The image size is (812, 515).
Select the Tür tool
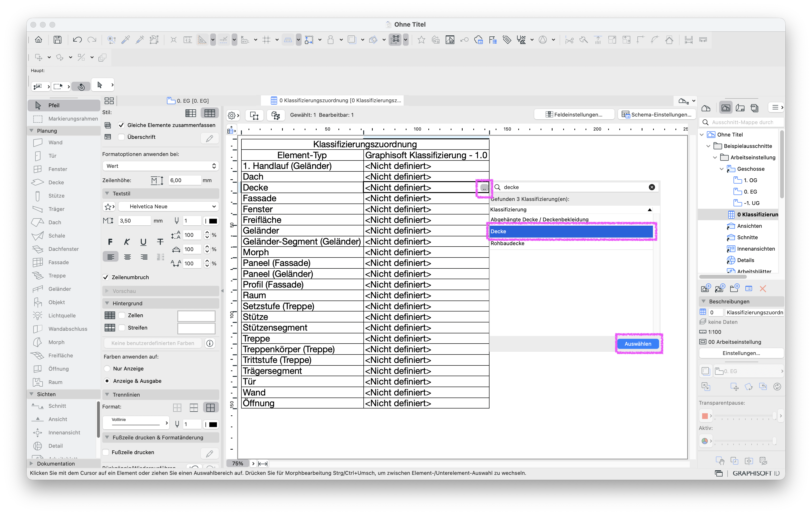click(64, 156)
